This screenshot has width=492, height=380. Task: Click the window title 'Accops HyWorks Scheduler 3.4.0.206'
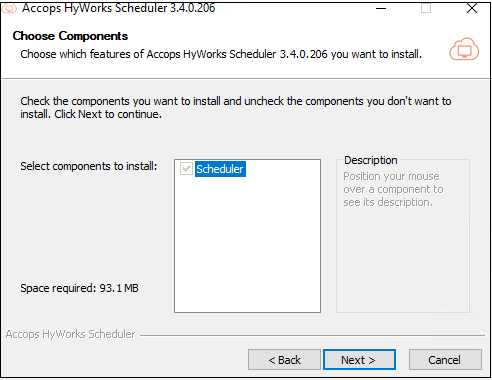119,8
